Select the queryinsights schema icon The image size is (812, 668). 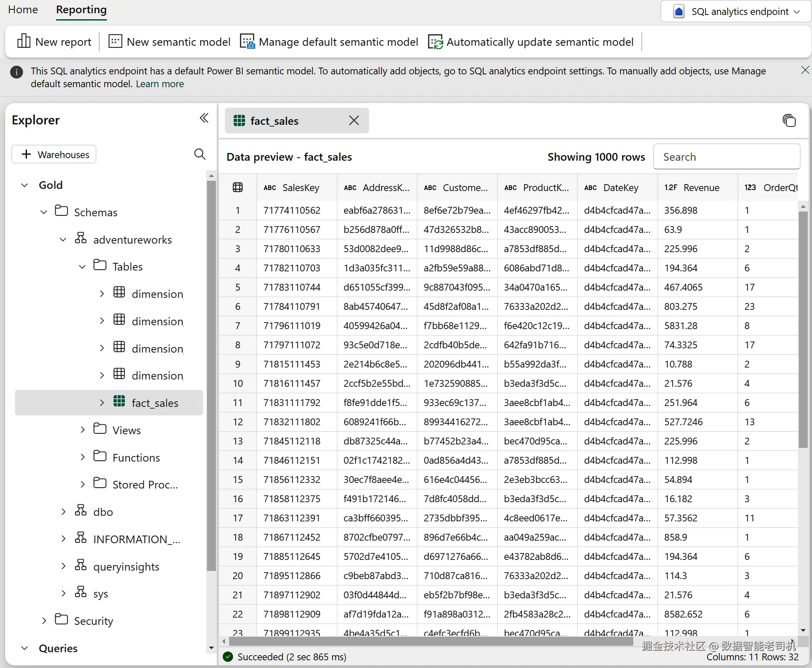(x=80, y=565)
